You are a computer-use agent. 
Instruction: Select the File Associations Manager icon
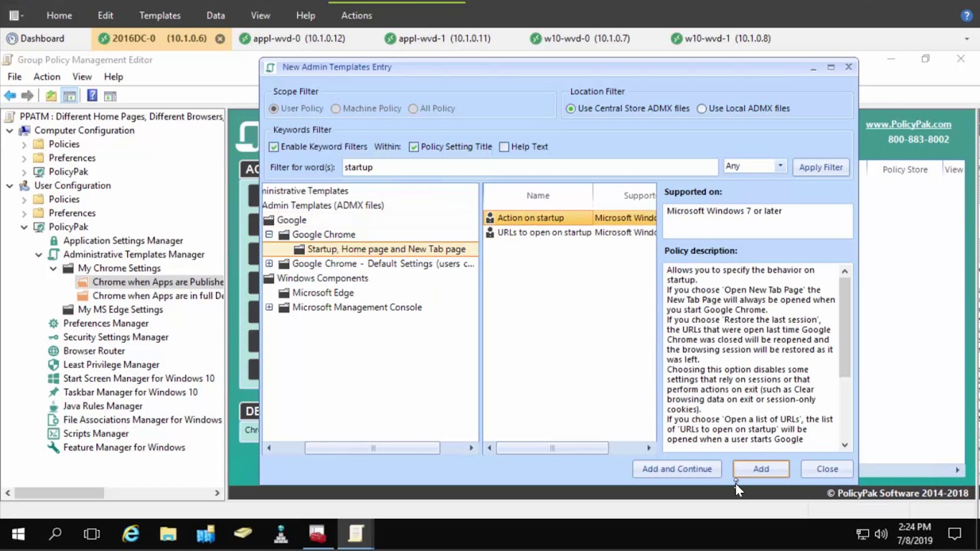click(x=54, y=419)
